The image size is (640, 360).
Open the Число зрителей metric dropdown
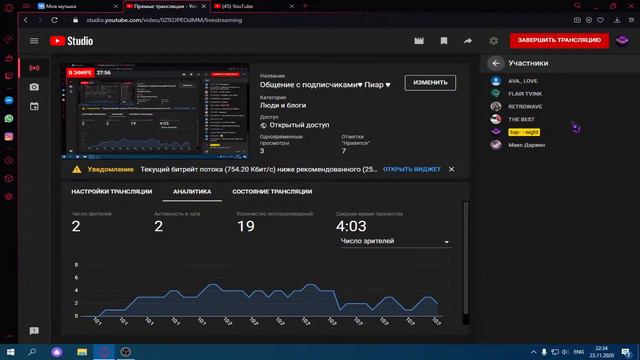[395, 241]
